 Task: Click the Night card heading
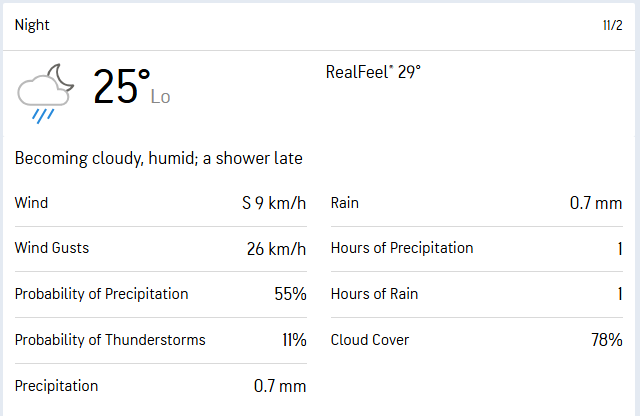(x=32, y=25)
